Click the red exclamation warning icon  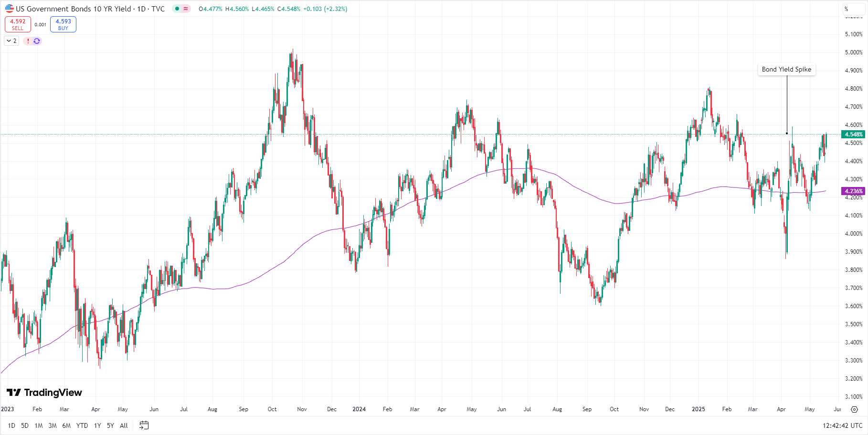[28, 41]
